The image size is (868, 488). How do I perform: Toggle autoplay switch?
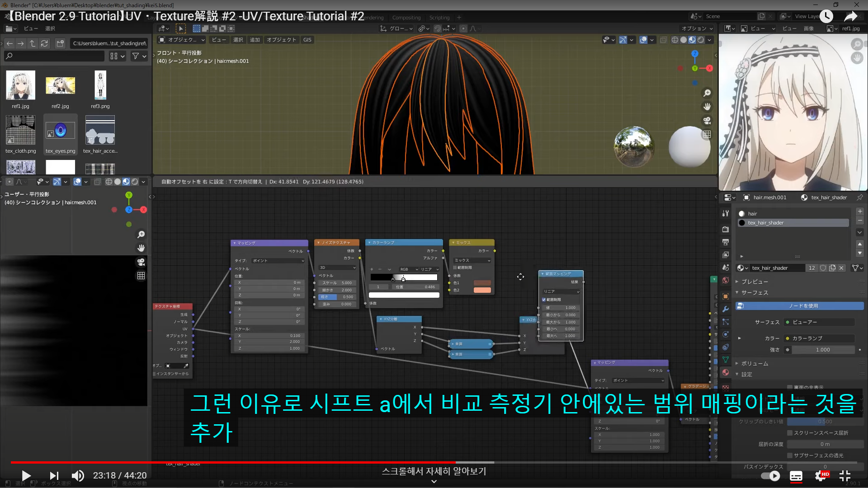[x=771, y=476]
